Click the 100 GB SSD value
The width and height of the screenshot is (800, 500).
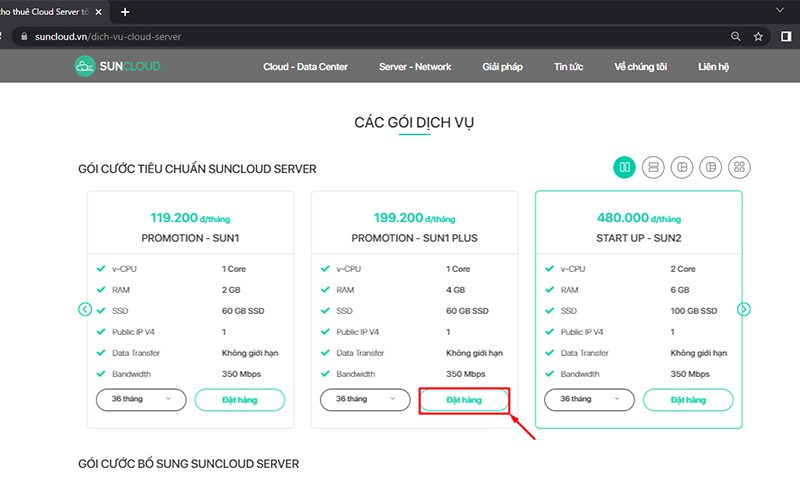694,311
